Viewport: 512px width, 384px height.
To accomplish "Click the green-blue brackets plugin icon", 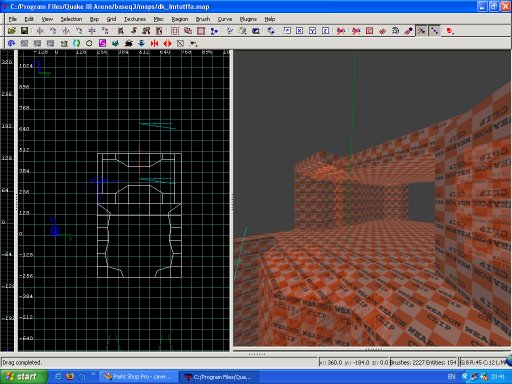I will pos(76,43).
